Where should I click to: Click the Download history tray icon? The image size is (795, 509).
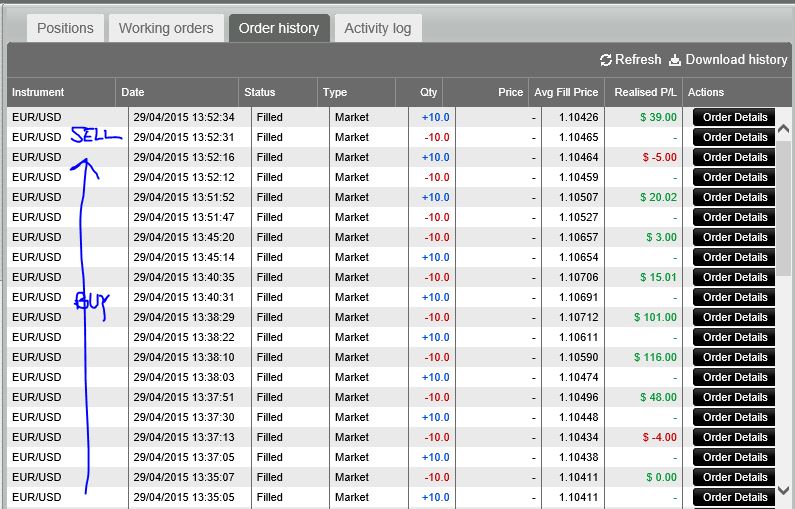(674, 60)
